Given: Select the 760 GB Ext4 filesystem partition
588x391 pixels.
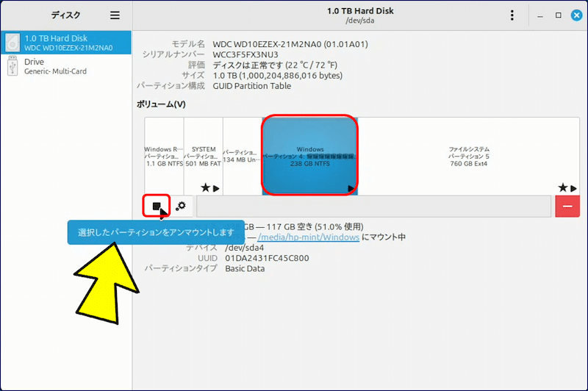Looking at the screenshot, I should pyautogui.click(x=468, y=156).
